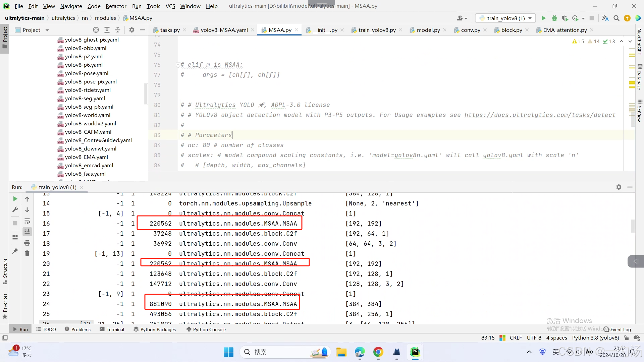Toggle soft-wrap in Run console

click(x=27, y=221)
